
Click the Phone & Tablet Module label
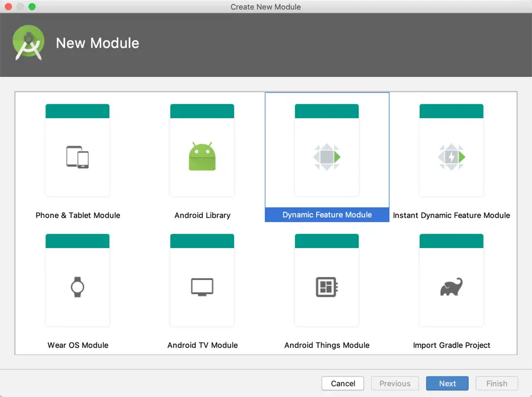(x=77, y=215)
